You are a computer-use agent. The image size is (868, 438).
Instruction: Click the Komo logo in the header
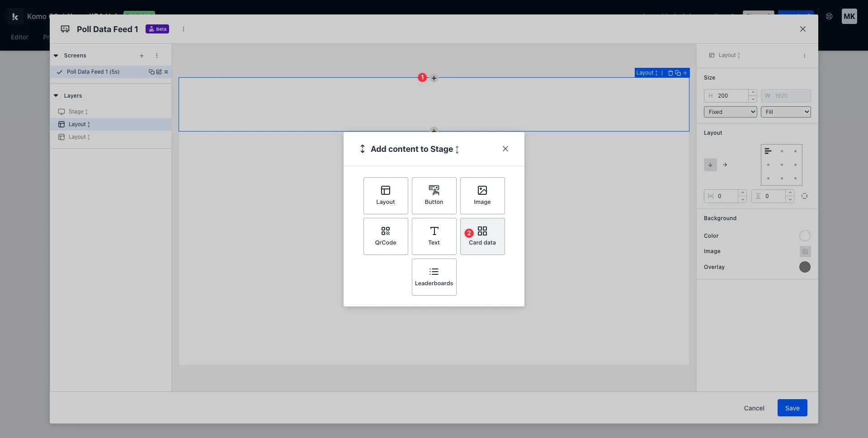[x=14, y=17]
